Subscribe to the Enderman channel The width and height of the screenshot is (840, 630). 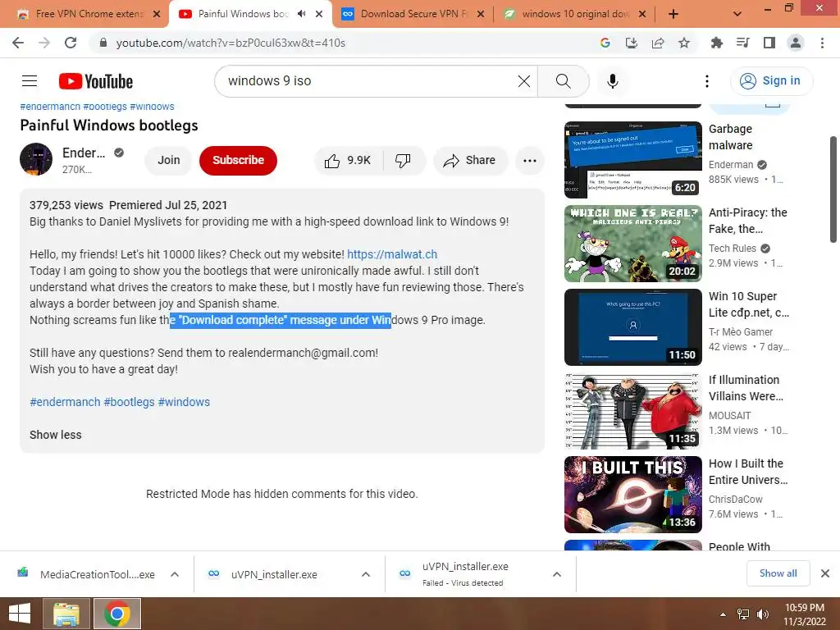[x=238, y=160]
